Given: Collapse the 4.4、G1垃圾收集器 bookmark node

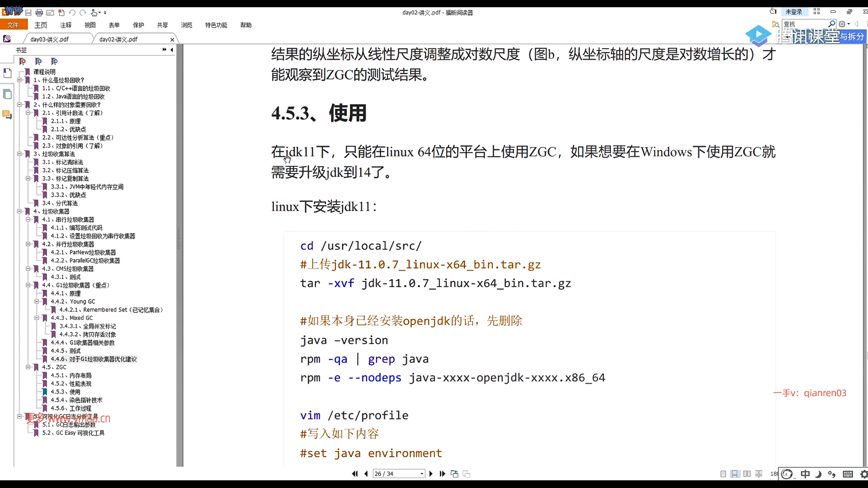Looking at the screenshot, I should (28, 285).
